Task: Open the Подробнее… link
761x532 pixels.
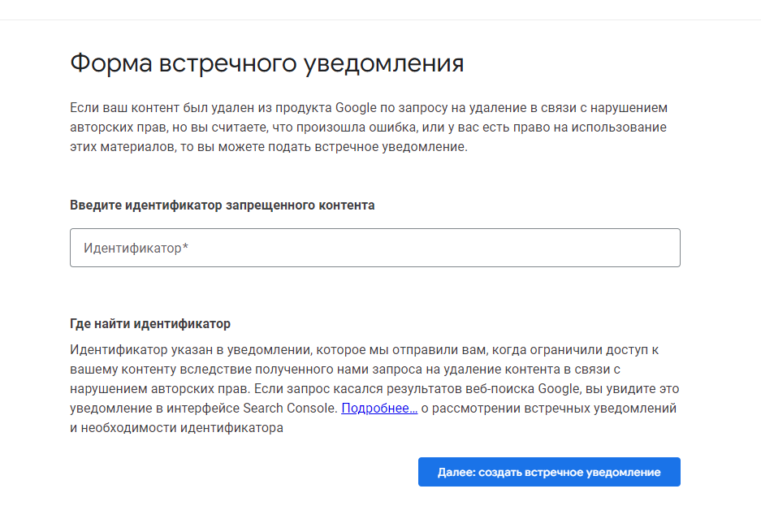Action: coord(379,409)
